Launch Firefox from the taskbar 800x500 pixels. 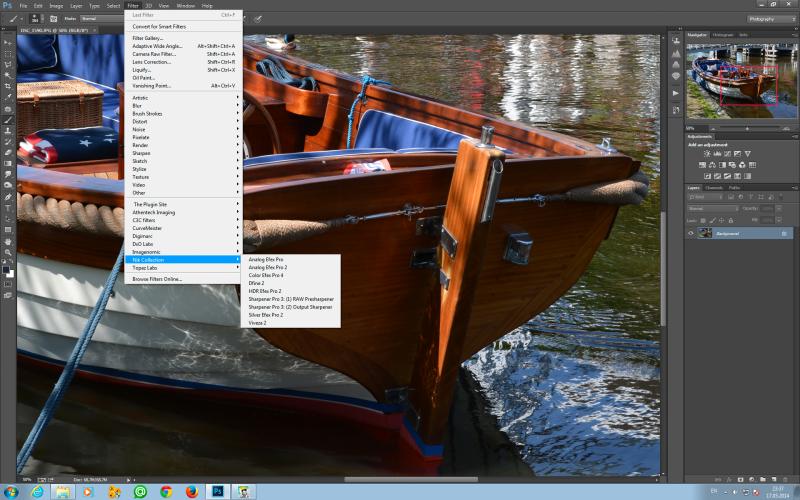[192, 491]
